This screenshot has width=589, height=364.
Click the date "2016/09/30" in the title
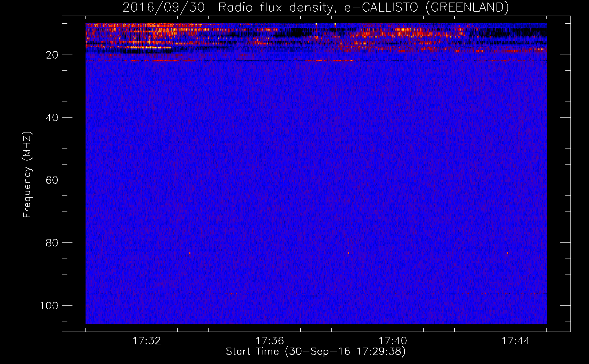coord(163,8)
